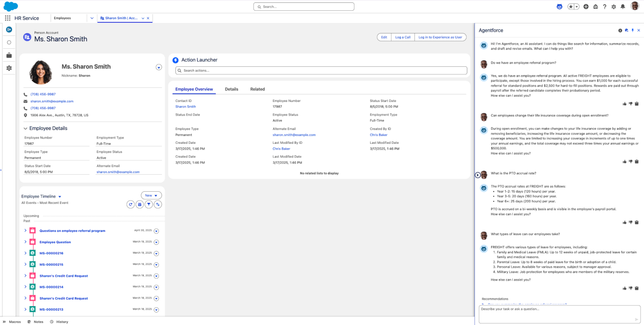The image size is (644, 325).
Task: Click the Agentforce icon in global header
Action: click(x=559, y=6)
